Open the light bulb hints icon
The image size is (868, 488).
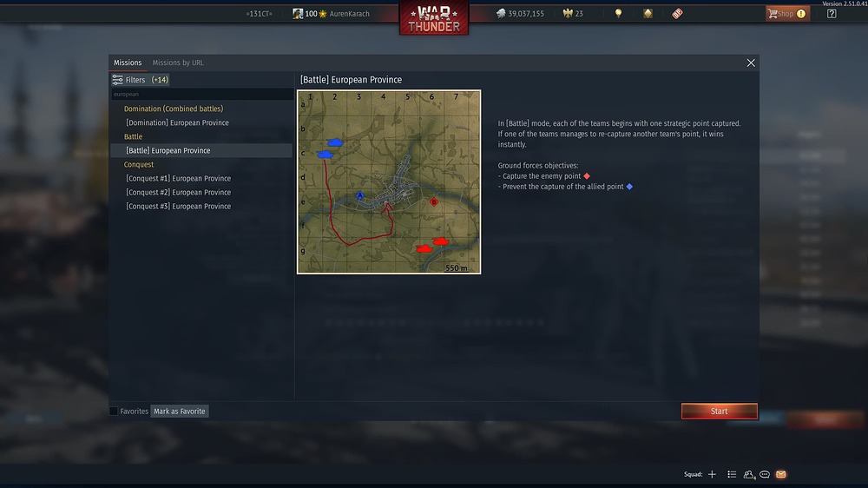[x=618, y=13]
